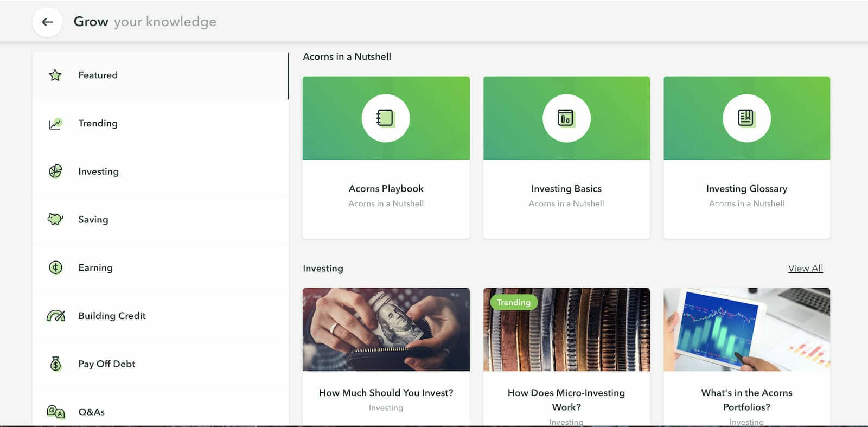Click the Trending chart icon

click(x=55, y=124)
